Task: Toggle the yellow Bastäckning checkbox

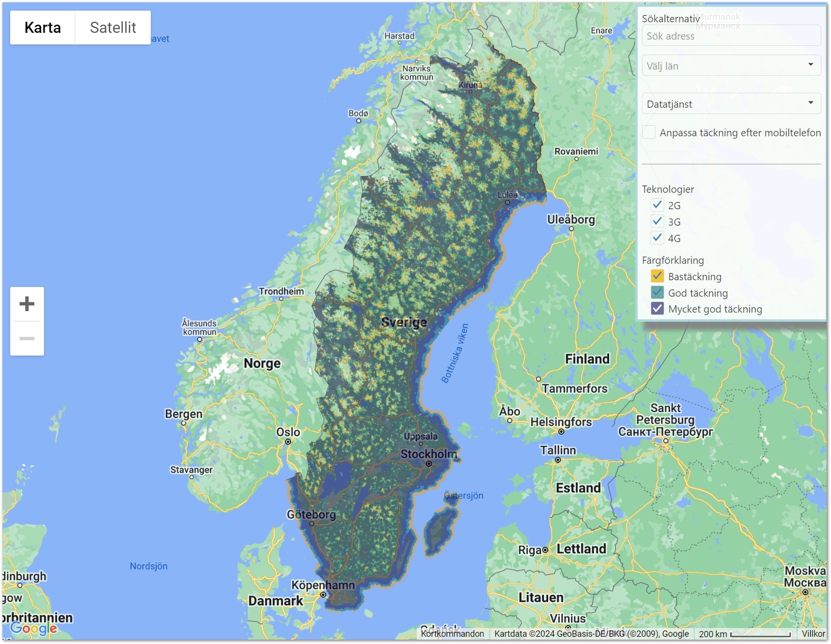Action: (657, 276)
